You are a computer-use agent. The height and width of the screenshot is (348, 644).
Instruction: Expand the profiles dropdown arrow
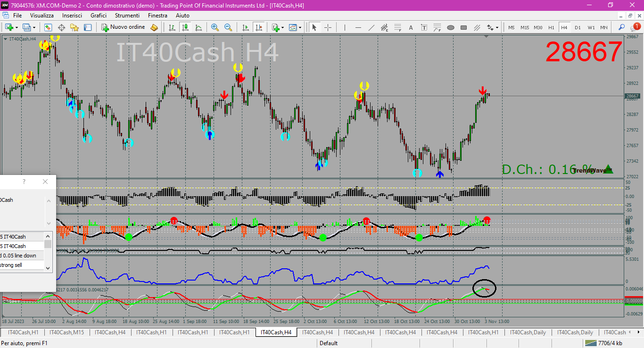pyautogui.click(x=34, y=27)
